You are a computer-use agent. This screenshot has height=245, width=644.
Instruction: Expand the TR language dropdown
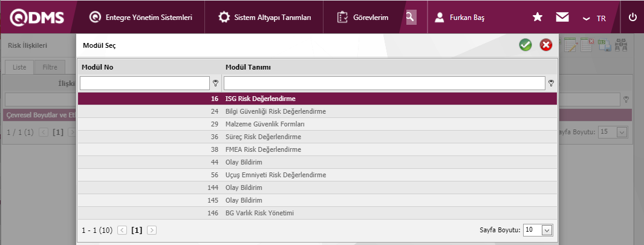click(x=594, y=18)
